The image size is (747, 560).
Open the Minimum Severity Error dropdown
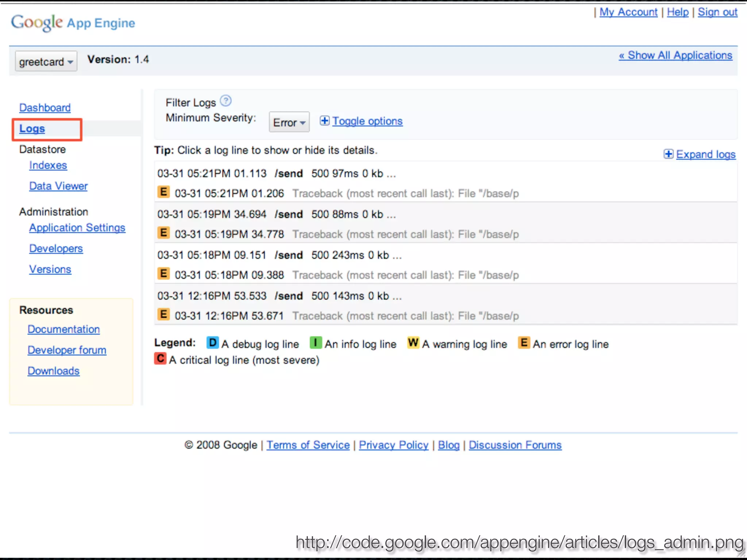tap(289, 122)
